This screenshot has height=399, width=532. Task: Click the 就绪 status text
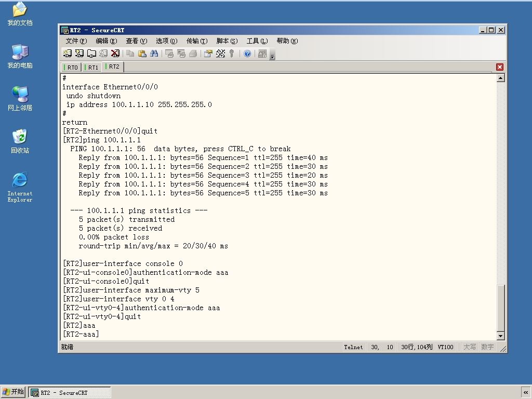(67, 347)
